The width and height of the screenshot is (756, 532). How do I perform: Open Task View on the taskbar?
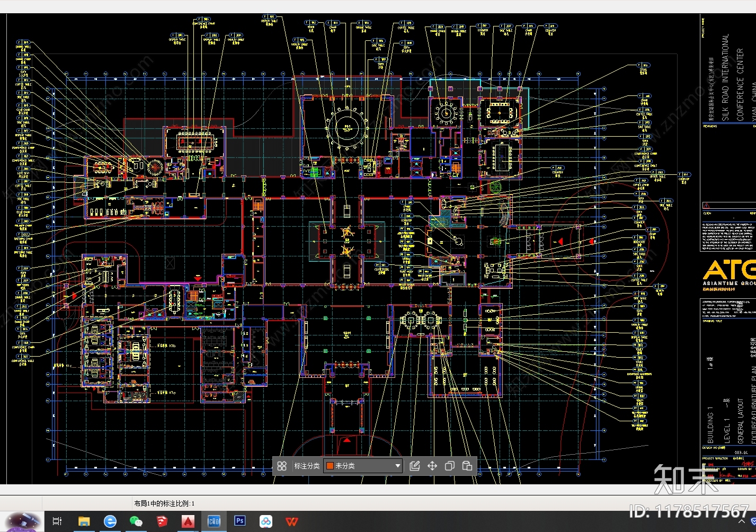click(57, 521)
